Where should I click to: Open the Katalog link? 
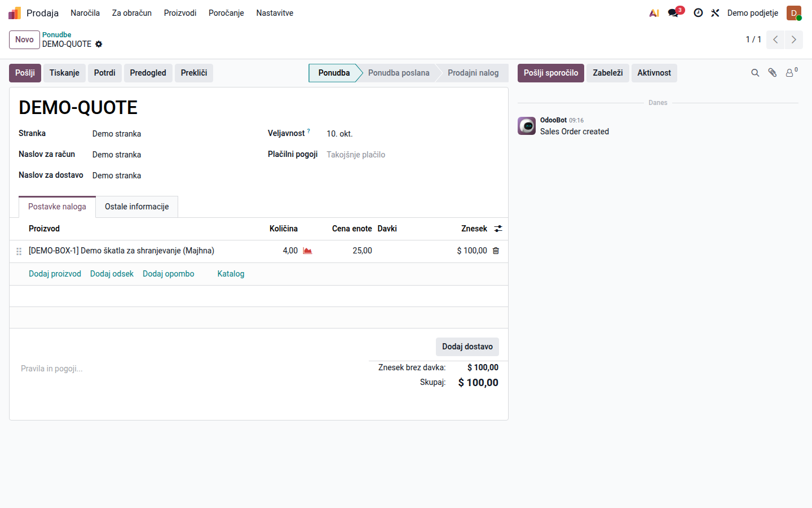click(x=231, y=274)
